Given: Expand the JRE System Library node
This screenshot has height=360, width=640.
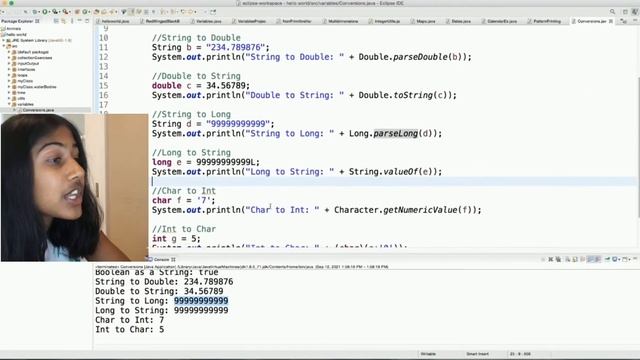Looking at the screenshot, I should (x=4, y=40).
